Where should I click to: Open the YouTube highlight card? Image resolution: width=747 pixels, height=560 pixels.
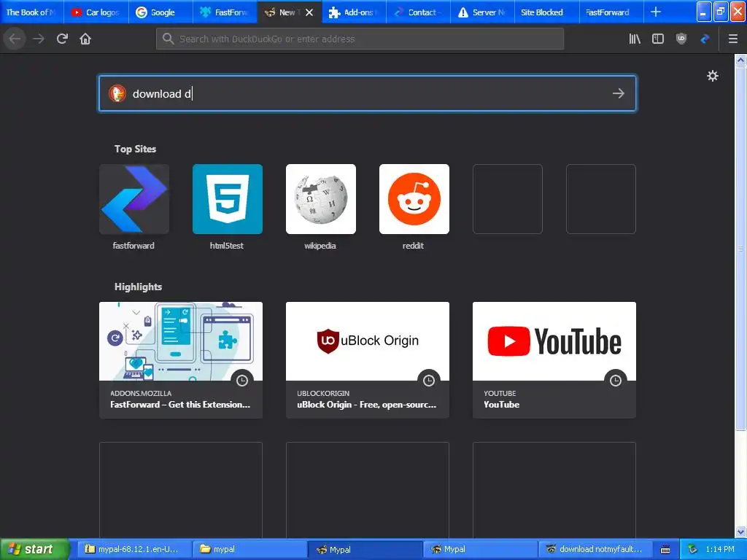coord(554,360)
